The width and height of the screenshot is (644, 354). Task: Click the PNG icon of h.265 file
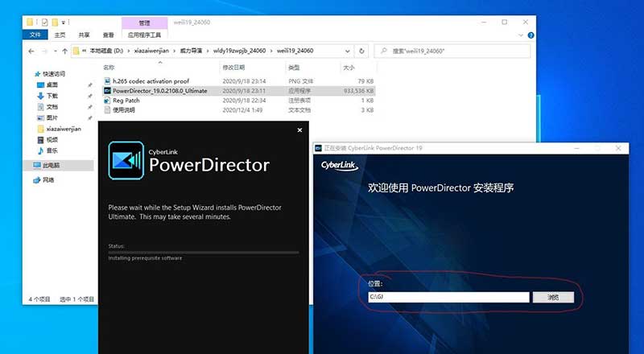click(x=107, y=81)
